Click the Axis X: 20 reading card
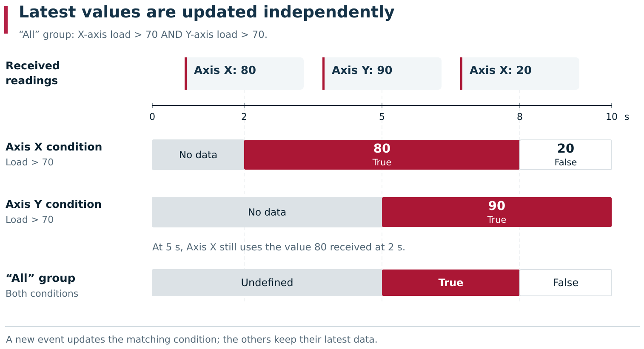Image resolution: width=644 pixels, height=349 pixels. 520,74
